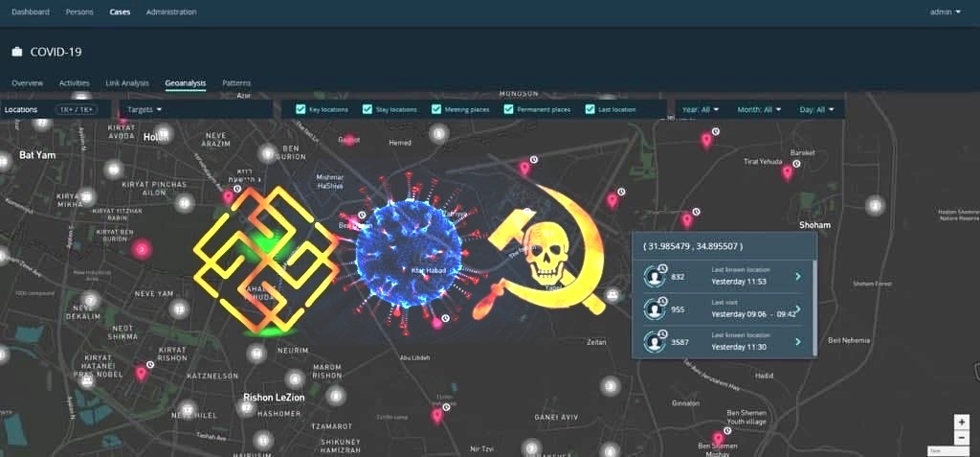Zoom out the map with minus button
Viewport: 980px width, 457px height.
click(x=962, y=437)
